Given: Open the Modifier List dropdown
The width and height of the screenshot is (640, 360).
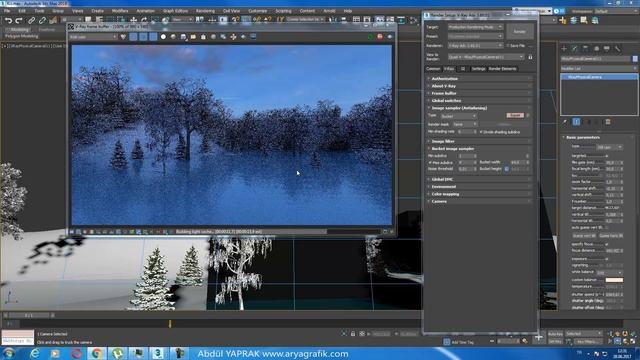Looking at the screenshot, I should tap(599, 69).
